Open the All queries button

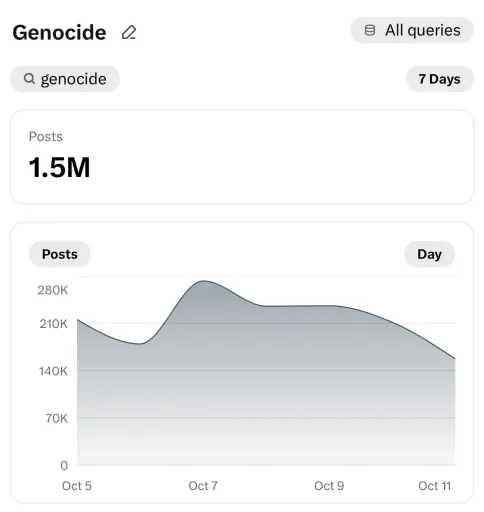(412, 30)
